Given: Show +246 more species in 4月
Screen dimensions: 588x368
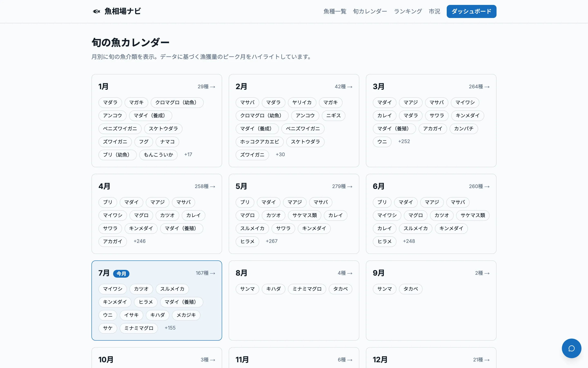Looking at the screenshot, I should point(139,241).
